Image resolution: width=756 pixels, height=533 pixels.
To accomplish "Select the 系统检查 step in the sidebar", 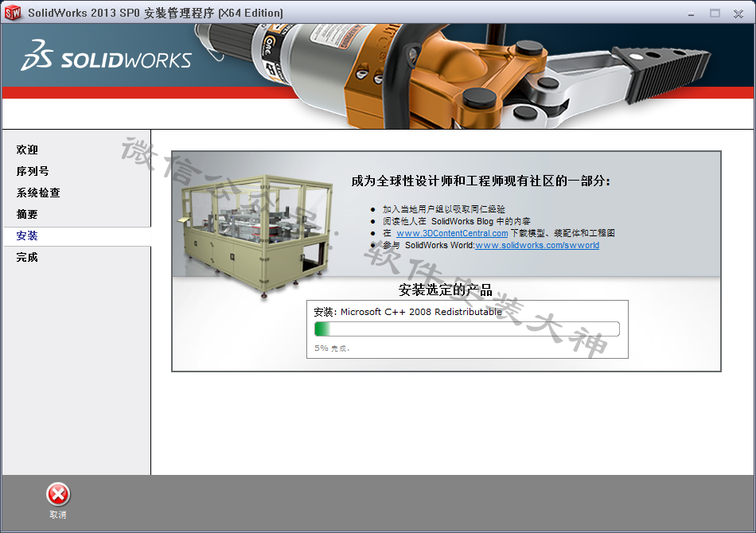I will coord(38,193).
